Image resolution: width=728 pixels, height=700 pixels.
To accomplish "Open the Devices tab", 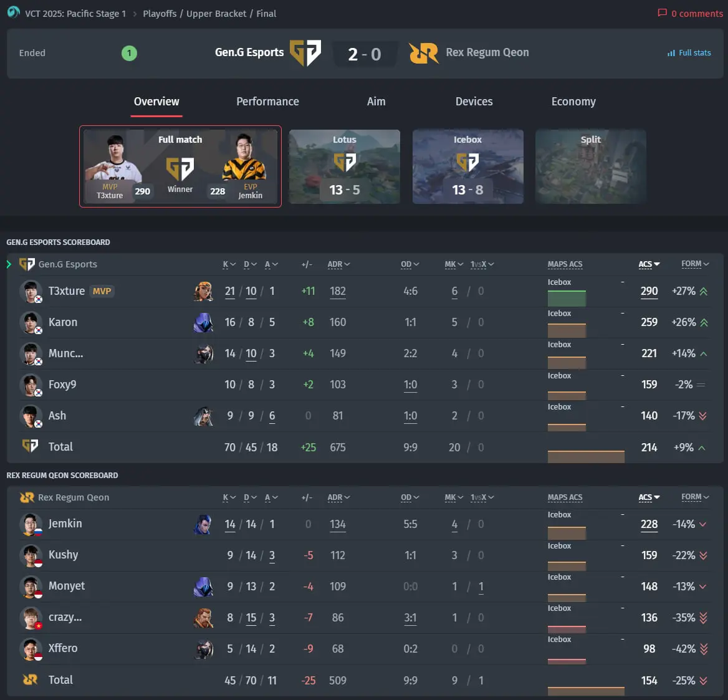I will point(474,102).
